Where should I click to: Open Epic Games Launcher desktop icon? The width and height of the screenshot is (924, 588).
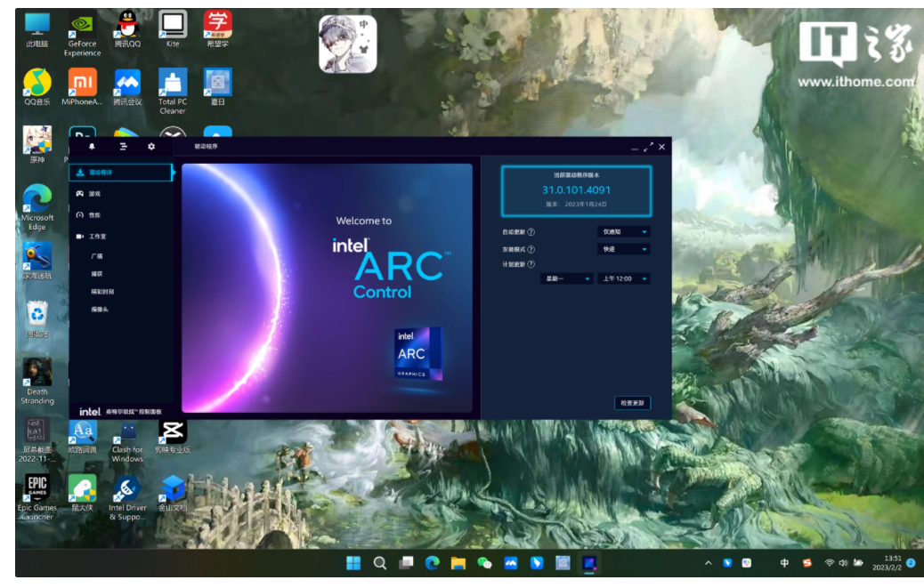tap(37, 497)
